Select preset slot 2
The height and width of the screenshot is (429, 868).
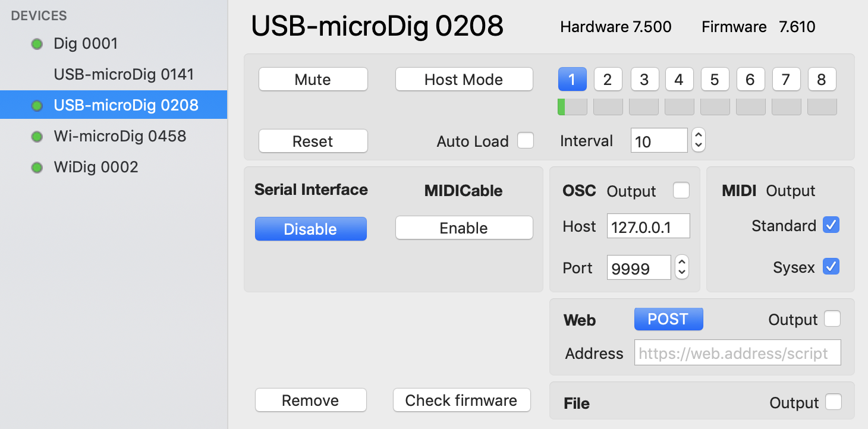pyautogui.click(x=608, y=78)
